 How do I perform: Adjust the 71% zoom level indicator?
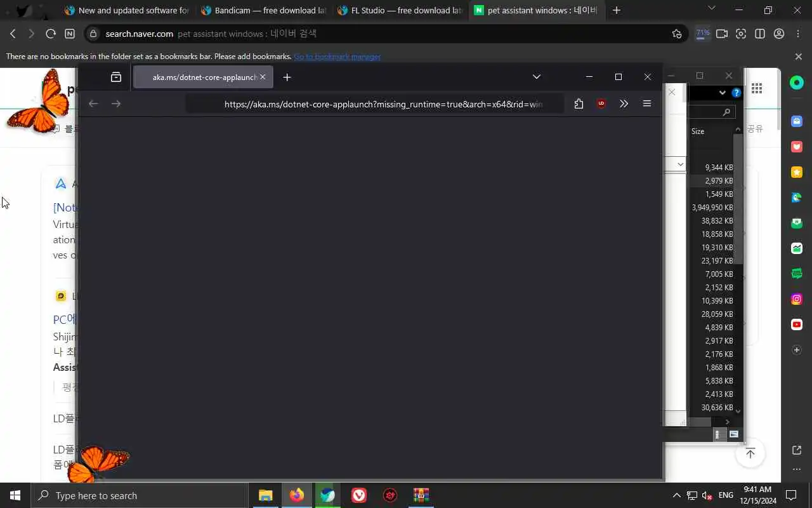[702, 34]
